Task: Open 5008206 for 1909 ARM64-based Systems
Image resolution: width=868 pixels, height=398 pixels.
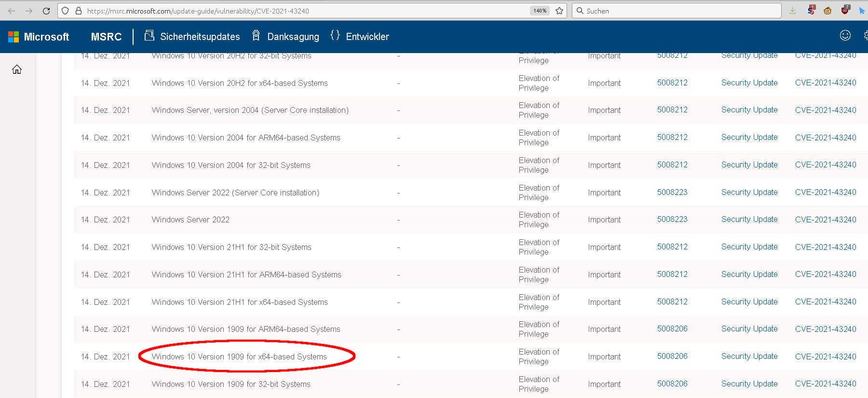Action: coord(672,329)
